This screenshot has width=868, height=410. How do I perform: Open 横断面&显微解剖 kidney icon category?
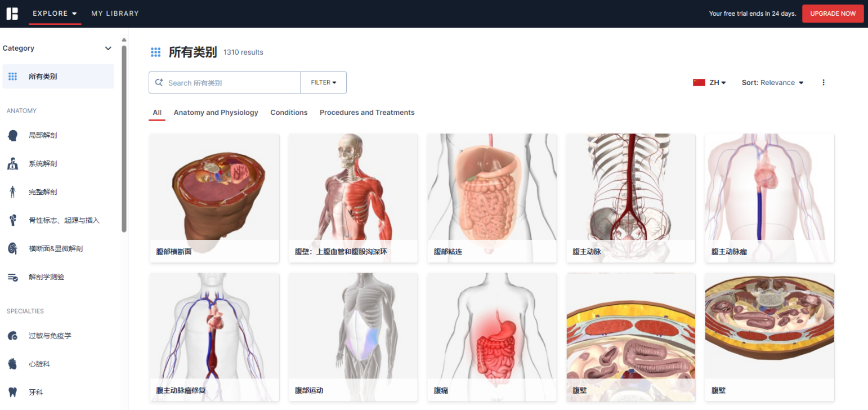tap(13, 248)
